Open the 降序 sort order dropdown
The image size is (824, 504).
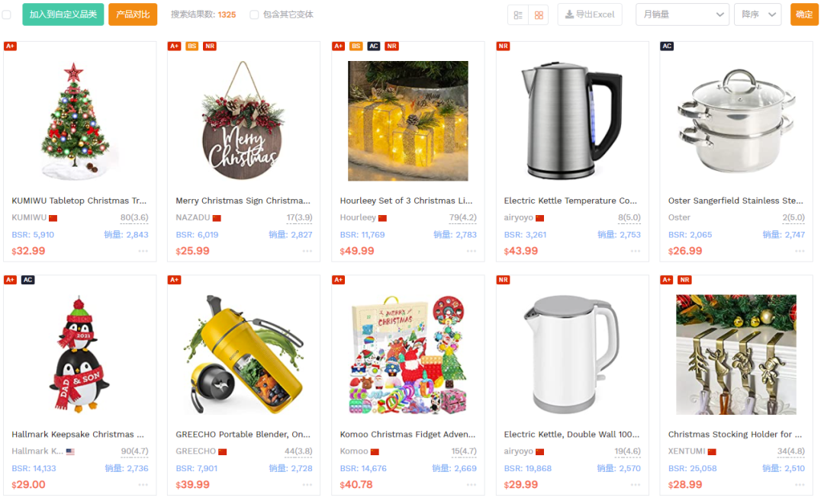coord(758,14)
